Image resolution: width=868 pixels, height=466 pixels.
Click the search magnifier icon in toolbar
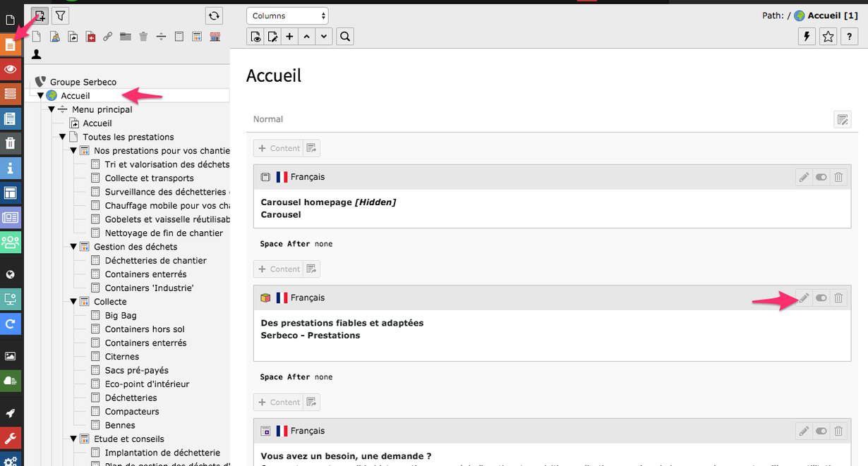(x=345, y=37)
